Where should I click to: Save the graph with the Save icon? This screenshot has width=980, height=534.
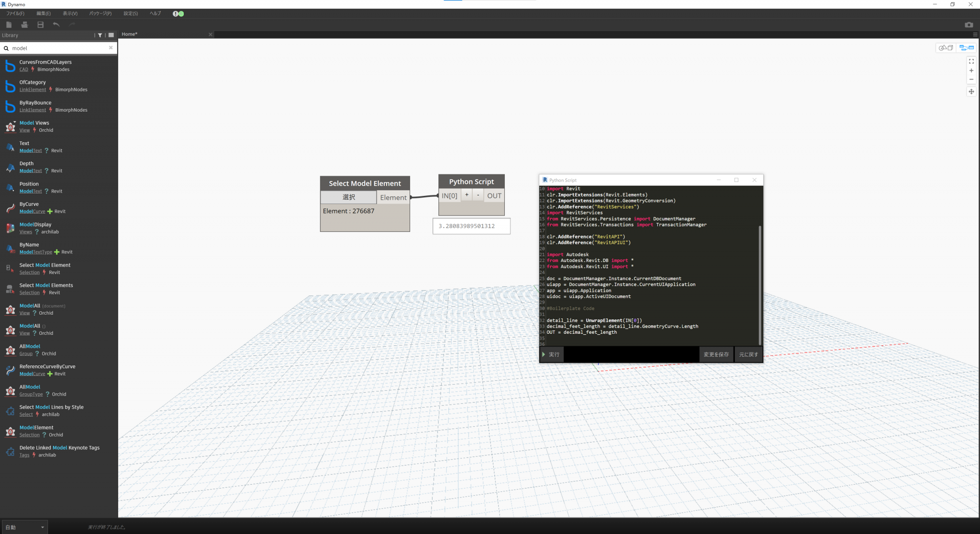click(x=40, y=24)
